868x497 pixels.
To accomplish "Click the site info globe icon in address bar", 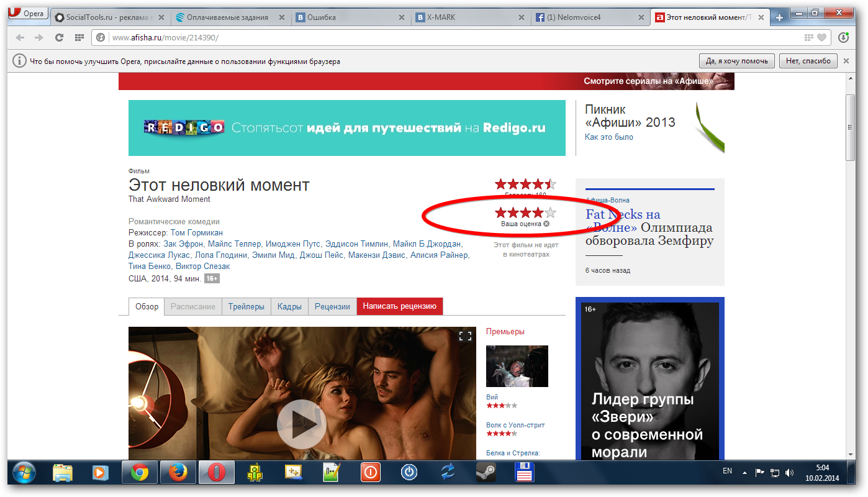I will 102,38.
